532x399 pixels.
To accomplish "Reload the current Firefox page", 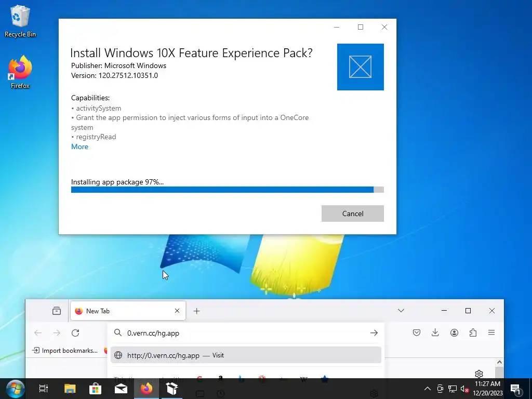I will click(75, 333).
